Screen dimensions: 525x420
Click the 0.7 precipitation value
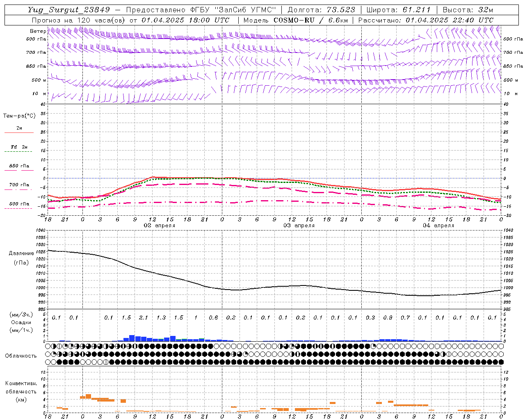(405, 318)
